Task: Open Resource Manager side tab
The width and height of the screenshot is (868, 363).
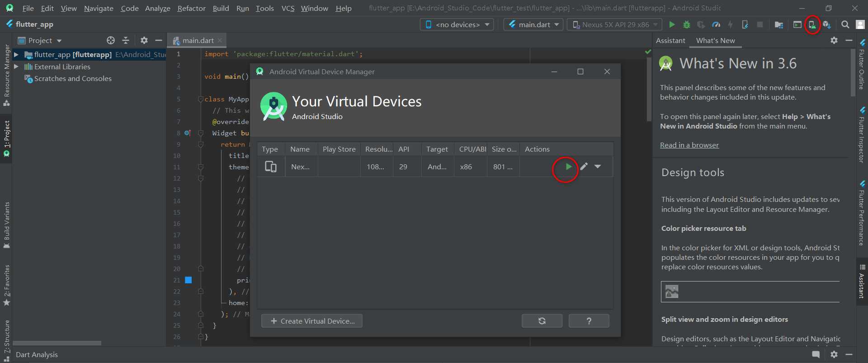Action: pos(6,75)
